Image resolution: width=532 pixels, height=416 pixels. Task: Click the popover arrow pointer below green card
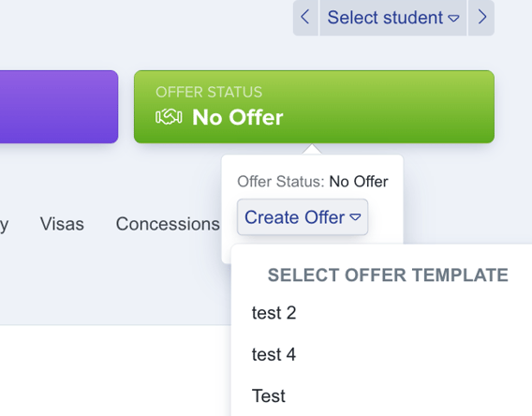tap(312, 149)
